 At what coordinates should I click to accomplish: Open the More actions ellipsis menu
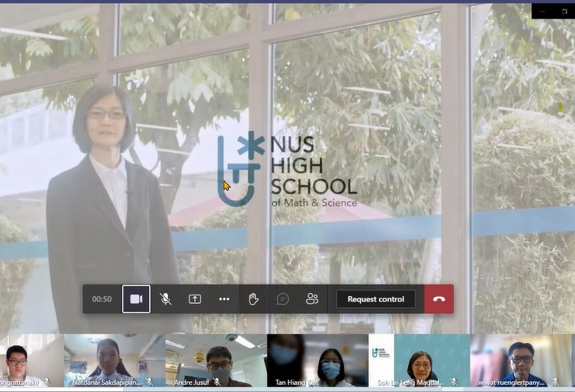(x=224, y=299)
